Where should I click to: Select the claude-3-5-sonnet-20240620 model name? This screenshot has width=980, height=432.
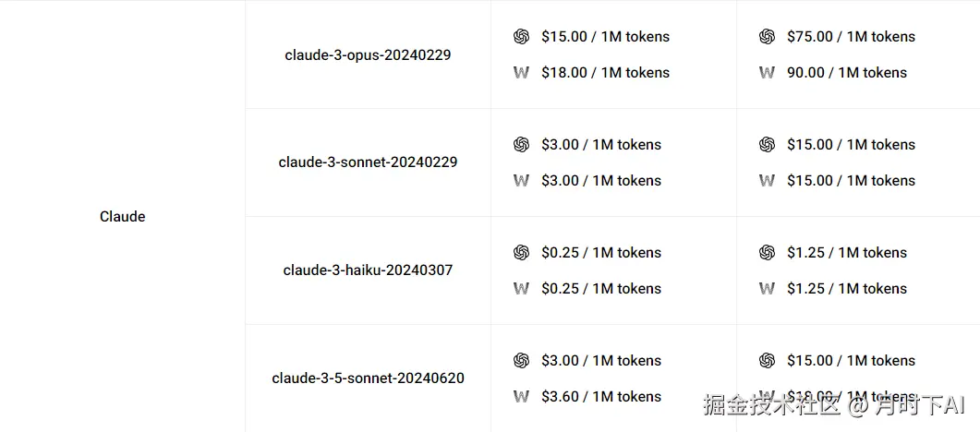point(368,378)
